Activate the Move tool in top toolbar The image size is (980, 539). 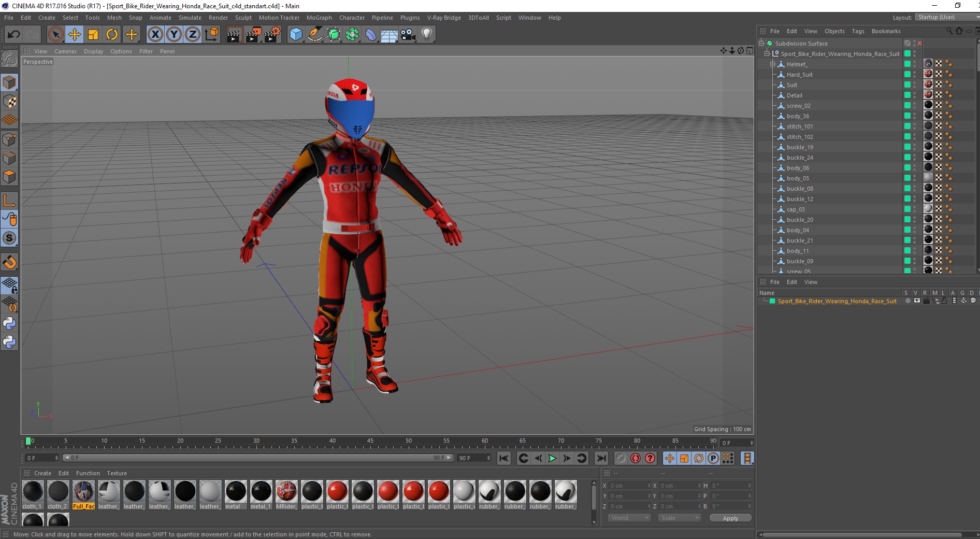75,35
